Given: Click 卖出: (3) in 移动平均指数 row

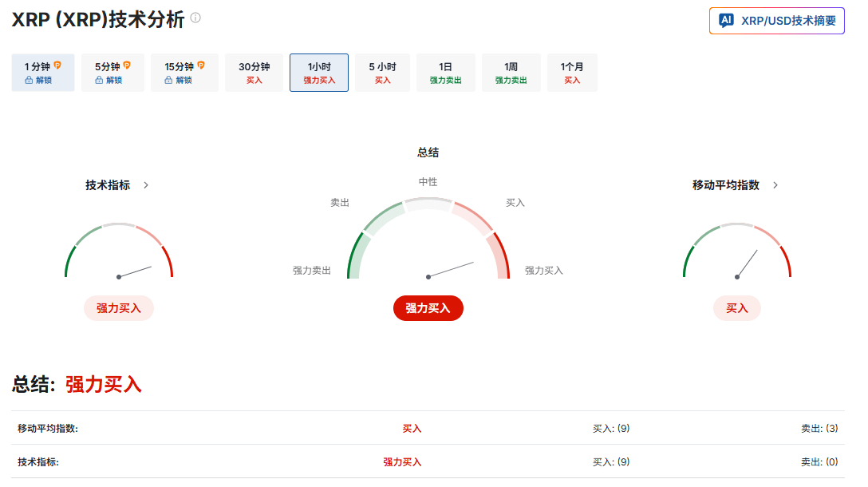Looking at the screenshot, I should point(819,428).
